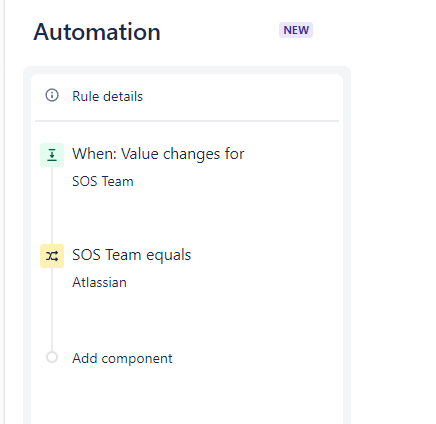This screenshot has height=424, width=436.
Task: Click the divider under Rule details
Action: point(187,121)
